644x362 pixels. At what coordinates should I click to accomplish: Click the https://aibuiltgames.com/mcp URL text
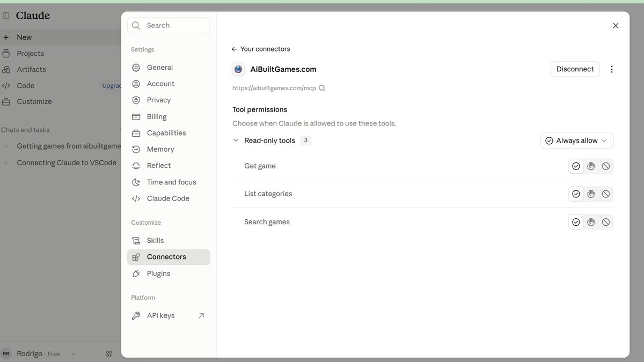click(274, 88)
